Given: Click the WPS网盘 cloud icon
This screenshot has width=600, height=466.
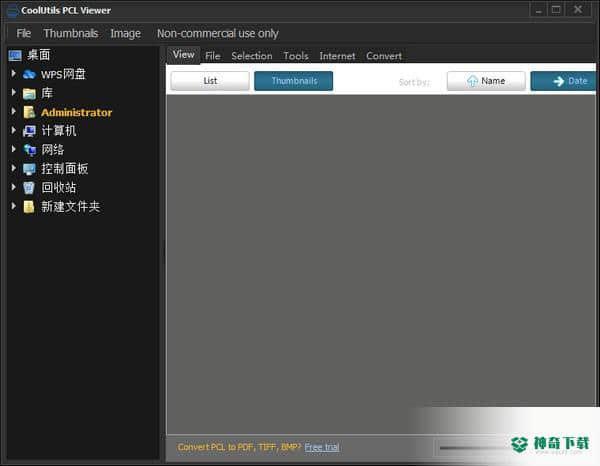Looking at the screenshot, I should (x=29, y=74).
